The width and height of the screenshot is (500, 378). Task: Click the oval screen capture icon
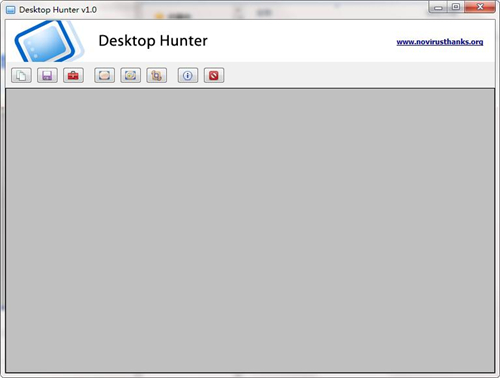[104, 75]
